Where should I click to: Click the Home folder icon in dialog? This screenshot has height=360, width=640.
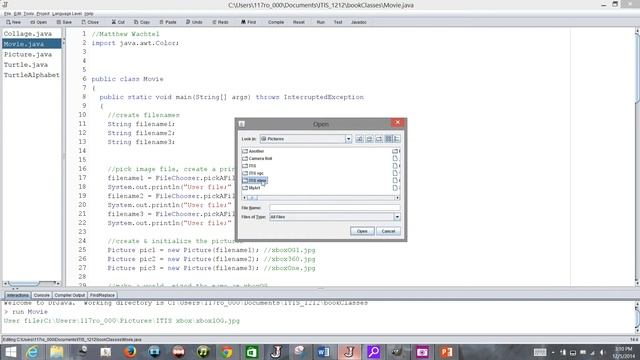click(x=369, y=139)
